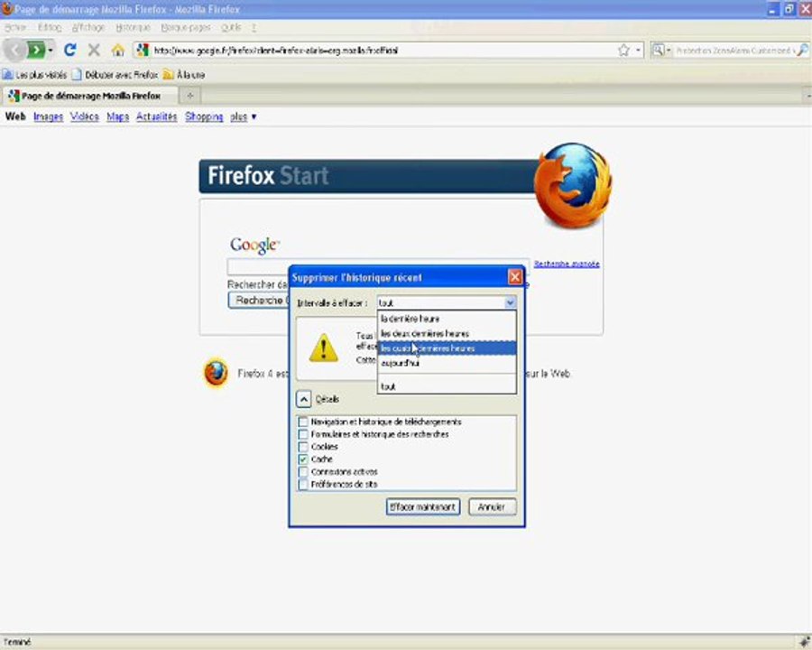Click the Google favicon in address bar
The image size is (812, 650).
pos(143,51)
